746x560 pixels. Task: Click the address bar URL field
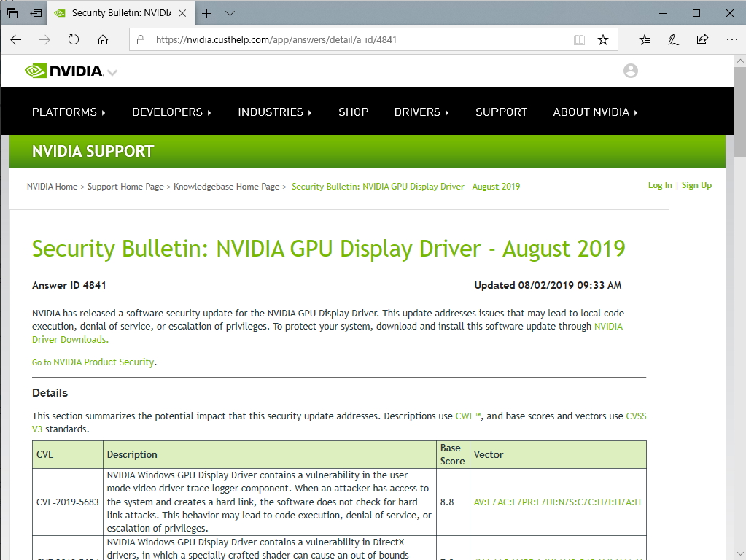[362, 40]
